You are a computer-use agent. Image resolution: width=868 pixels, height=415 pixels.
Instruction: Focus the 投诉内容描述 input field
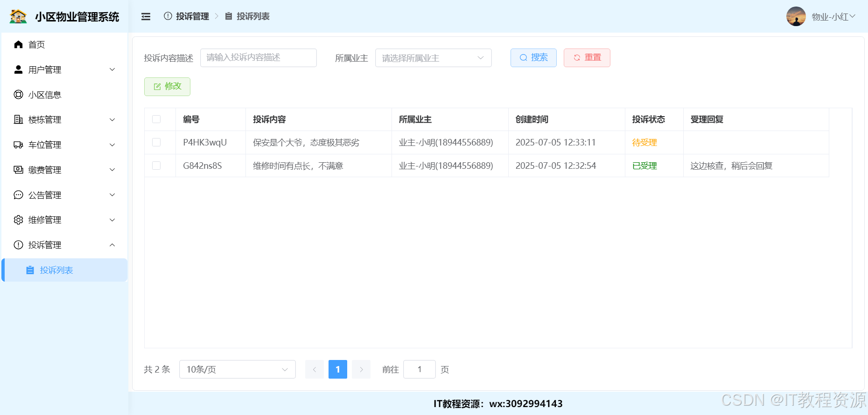point(259,58)
